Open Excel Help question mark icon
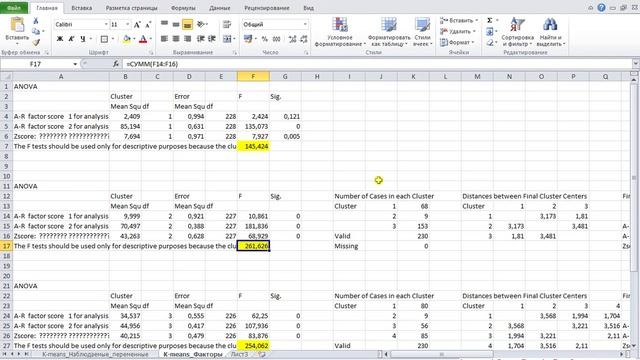640x360 pixels. [x=601, y=8]
